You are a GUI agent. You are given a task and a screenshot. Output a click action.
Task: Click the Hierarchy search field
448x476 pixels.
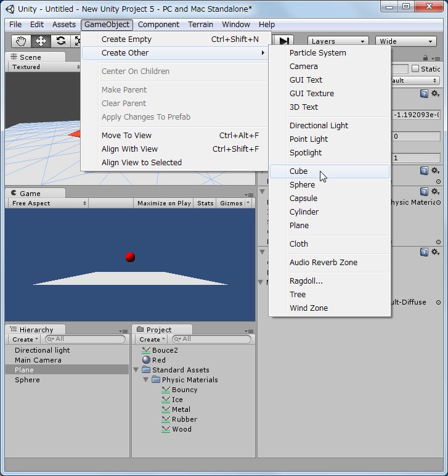(x=85, y=339)
